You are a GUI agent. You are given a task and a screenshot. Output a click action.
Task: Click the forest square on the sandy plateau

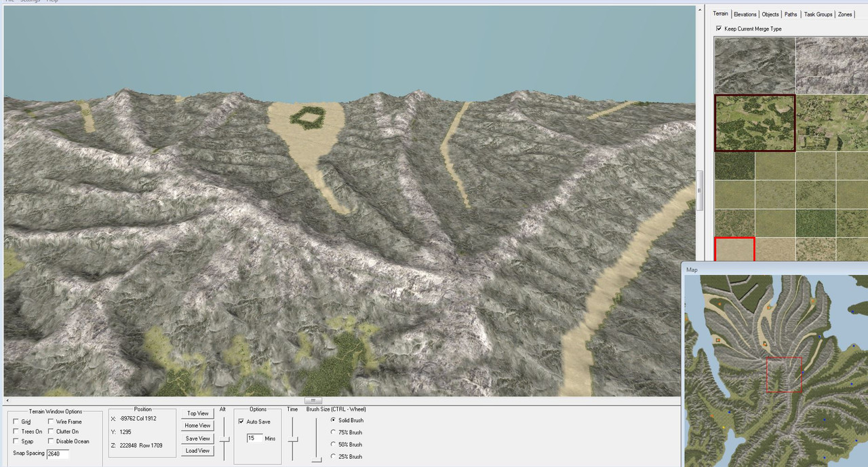(308, 117)
